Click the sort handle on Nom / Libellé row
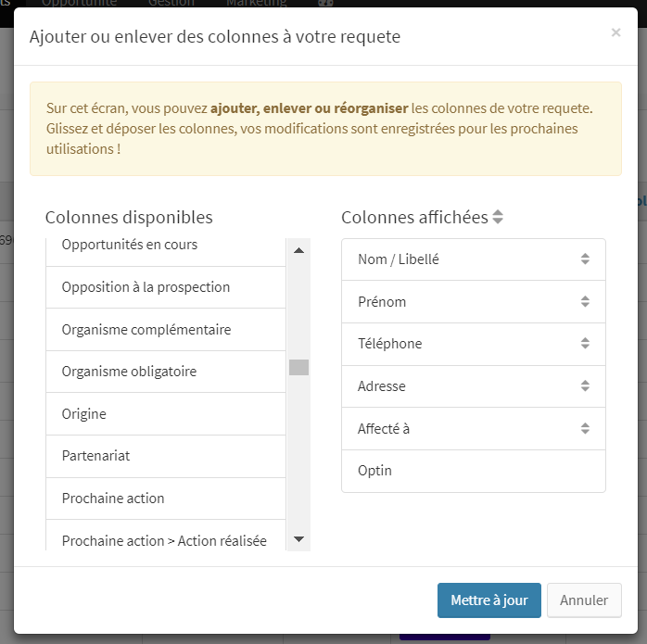647x644 pixels. coord(585,259)
